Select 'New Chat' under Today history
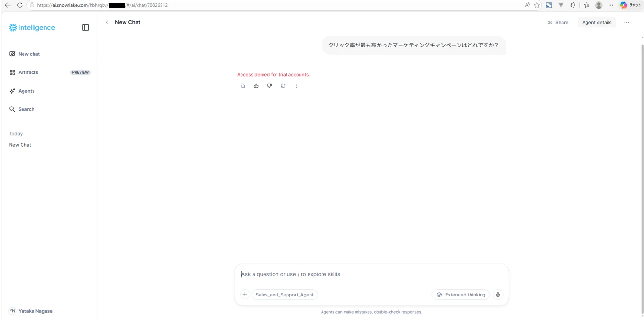 (20, 145)
